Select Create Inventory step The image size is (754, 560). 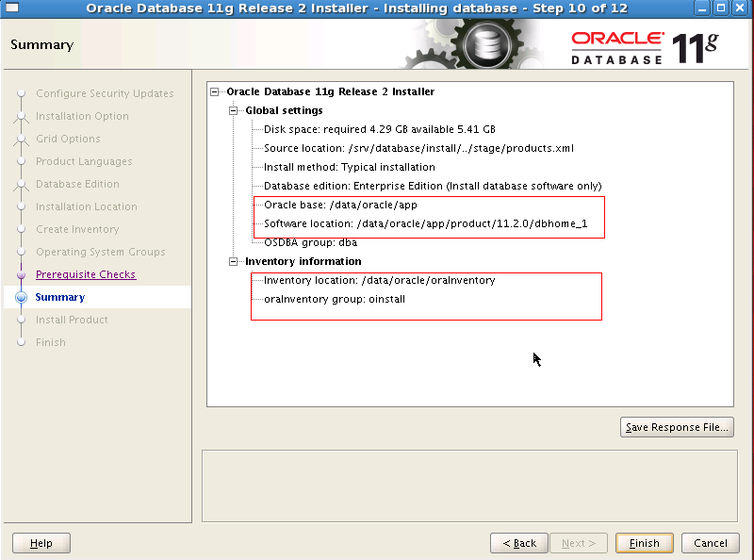click(77, 229)
